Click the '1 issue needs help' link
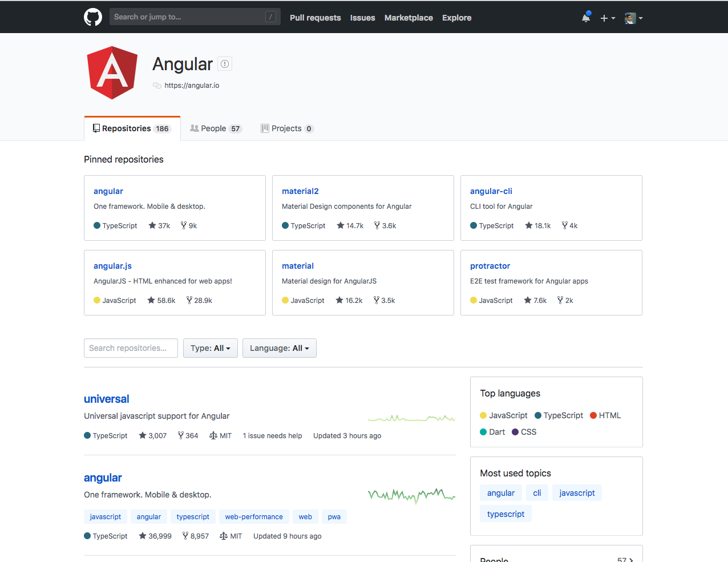The height and width of the screenshot is (562, 728). pos(273,435)
